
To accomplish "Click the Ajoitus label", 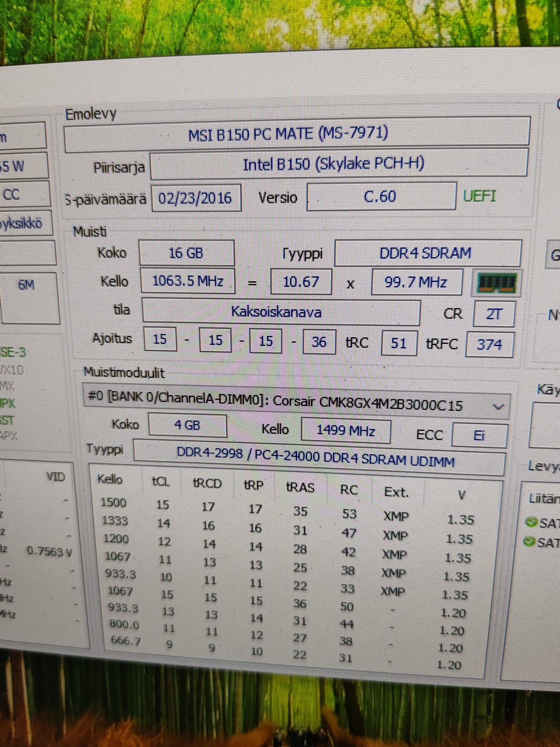I will pyautogui.click(x=112, y=338).
